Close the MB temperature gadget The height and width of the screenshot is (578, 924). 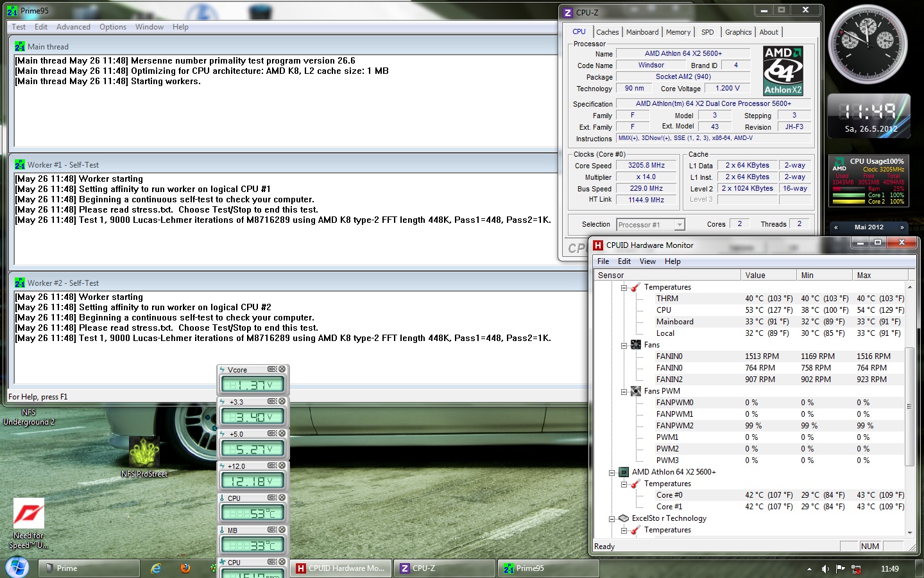click(x=282, y=530)
